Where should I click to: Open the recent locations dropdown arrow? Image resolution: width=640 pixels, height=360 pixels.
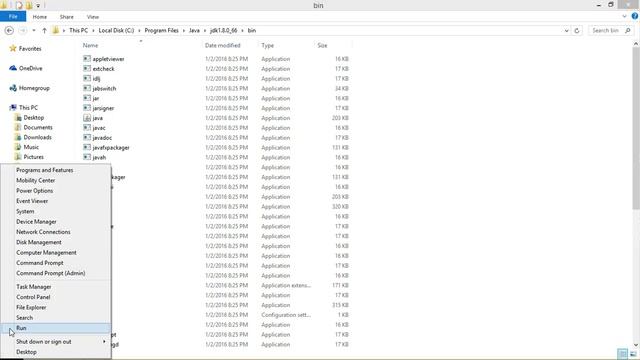[x=34, y=31]
